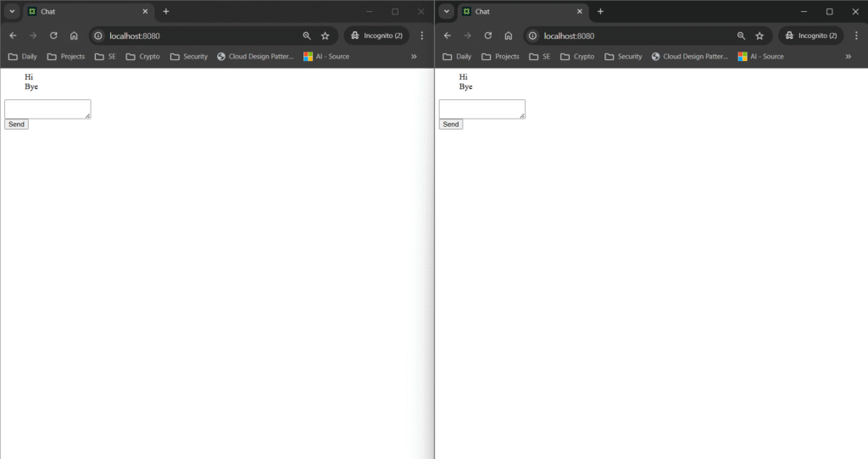Open Projects bookmarks folder in left window
868x459 pixels.
click(x=66, y=57)
